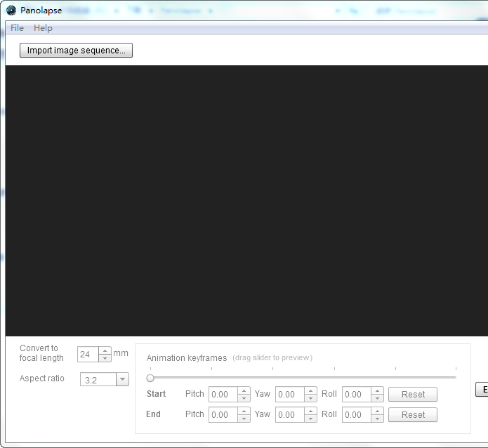Click the Panolapse app icon in title bar

tap(11, 11)
